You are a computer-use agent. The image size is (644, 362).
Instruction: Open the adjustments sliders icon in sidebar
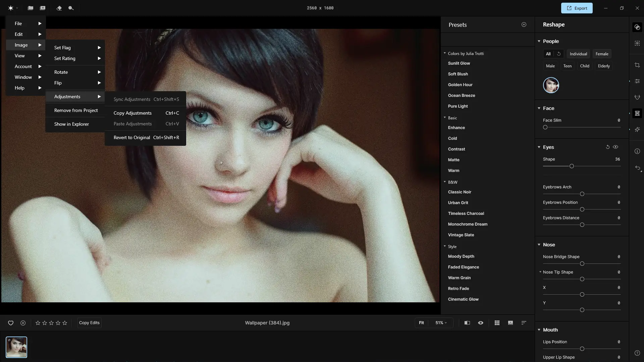coord(637,81)
